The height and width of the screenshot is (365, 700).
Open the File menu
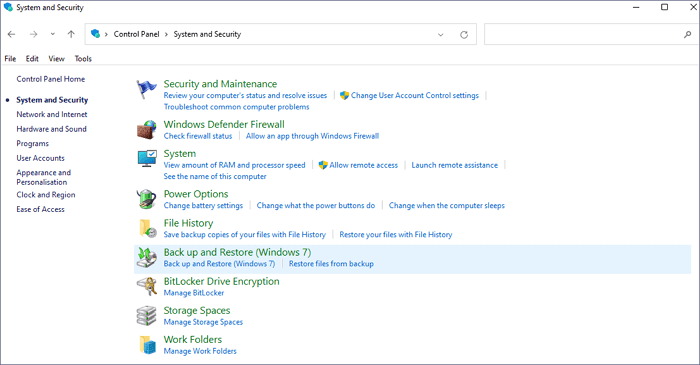[10, 58]
